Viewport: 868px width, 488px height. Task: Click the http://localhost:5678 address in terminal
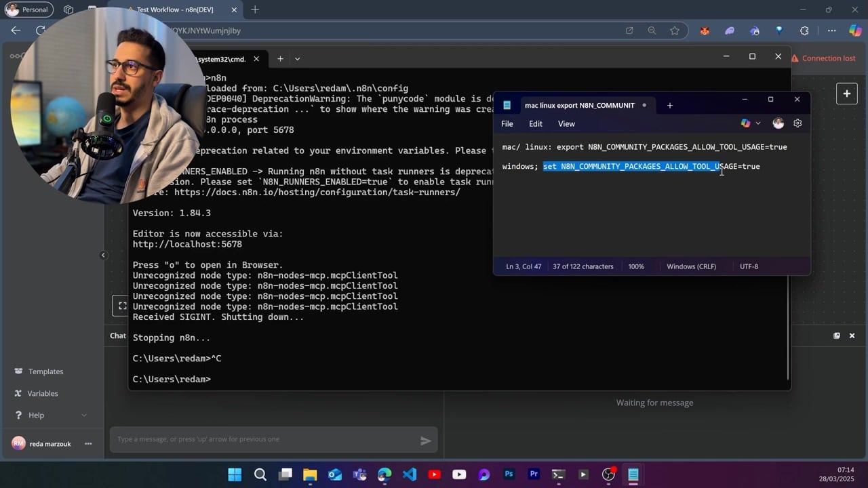coord(187,244)
